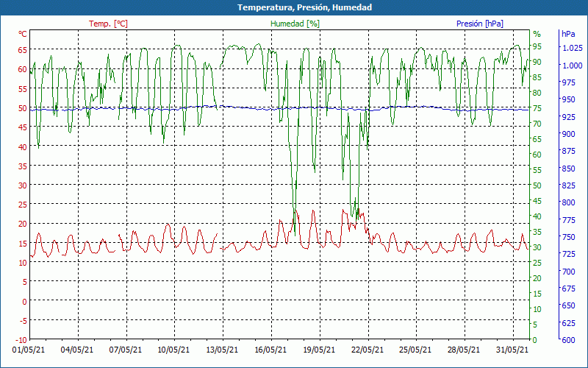Image resolution: width=588 pixels, height=368 pixels.
Task: Click the blue pressure axis value '1.000'
Action: [x=572, y=66]
